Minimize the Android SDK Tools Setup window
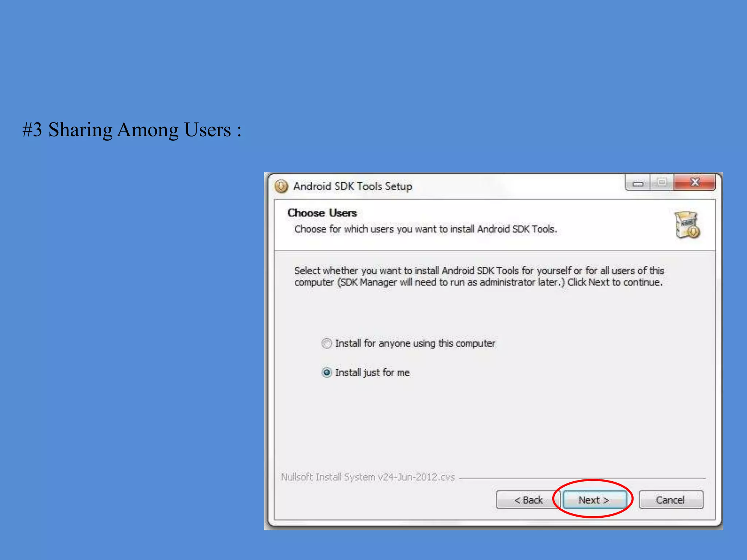 click(638, 182)
